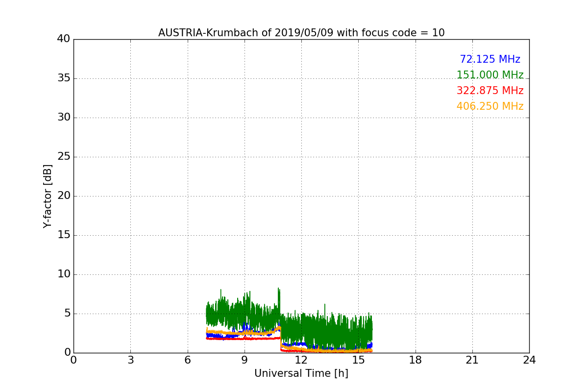This screenshot has height=392, width=588.
Task: Click the x-axis tick label 6
Action: pyautogui.click(x=187, y=360)
